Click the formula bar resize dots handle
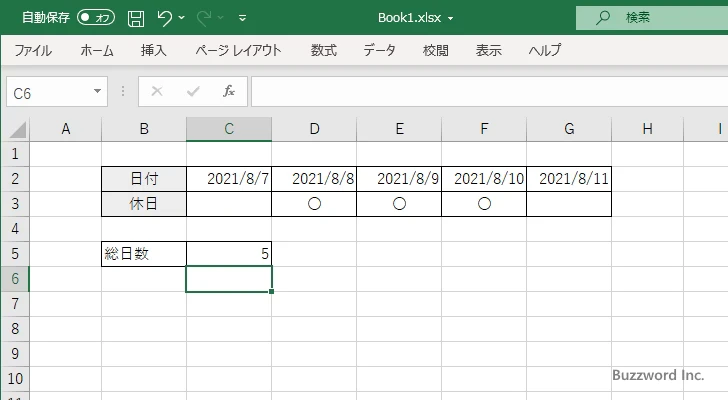 pos(123,91)
